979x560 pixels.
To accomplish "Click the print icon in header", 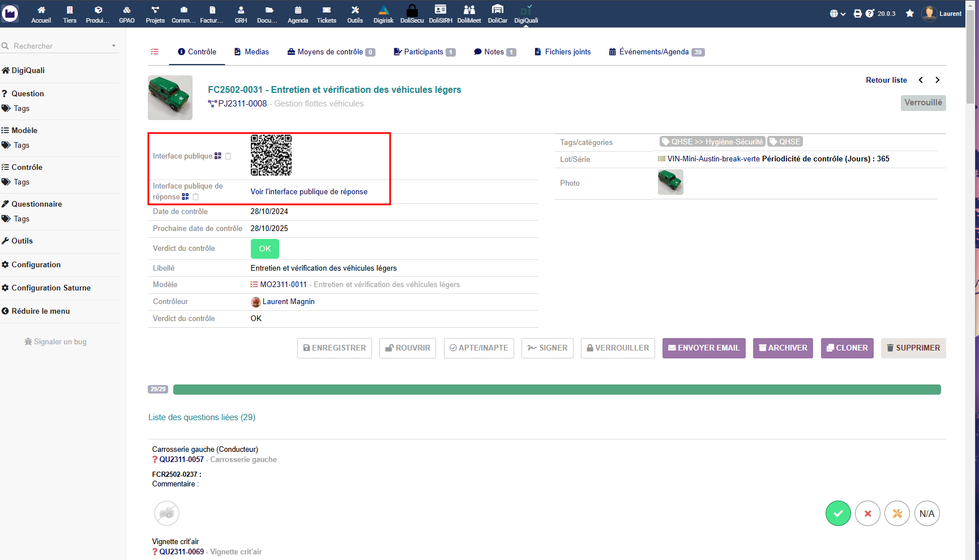I will tap(857, 14).
